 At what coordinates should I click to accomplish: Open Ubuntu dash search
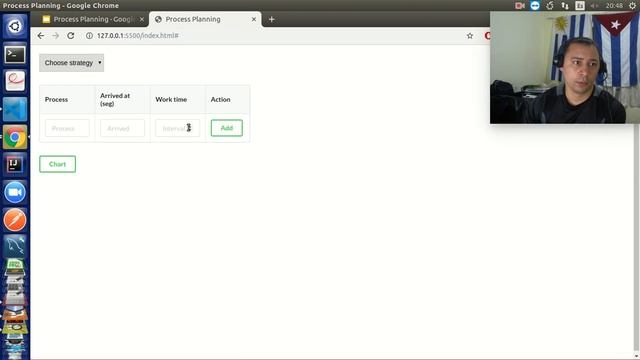15,26
